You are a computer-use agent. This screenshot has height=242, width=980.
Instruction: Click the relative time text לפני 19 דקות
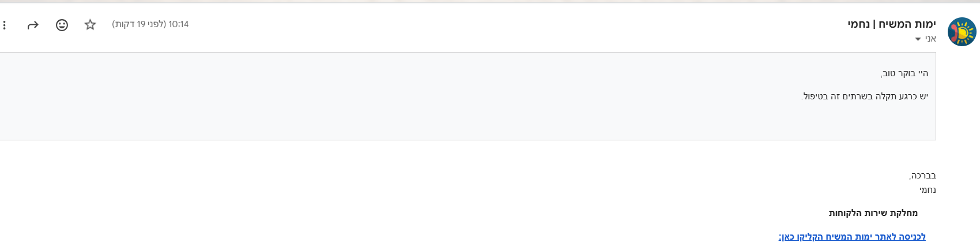point(139,24)
